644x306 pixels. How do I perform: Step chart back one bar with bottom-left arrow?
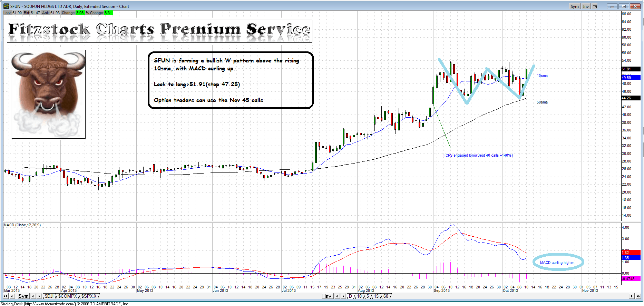12,296
